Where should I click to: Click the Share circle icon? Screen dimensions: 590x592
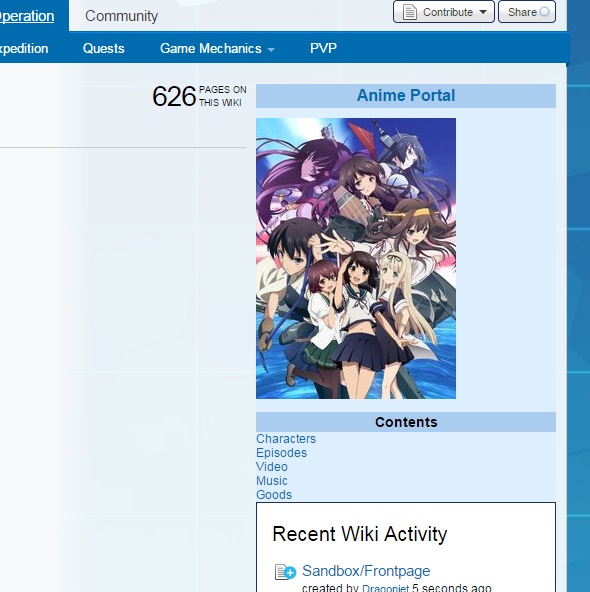click(x=544, y=12)
